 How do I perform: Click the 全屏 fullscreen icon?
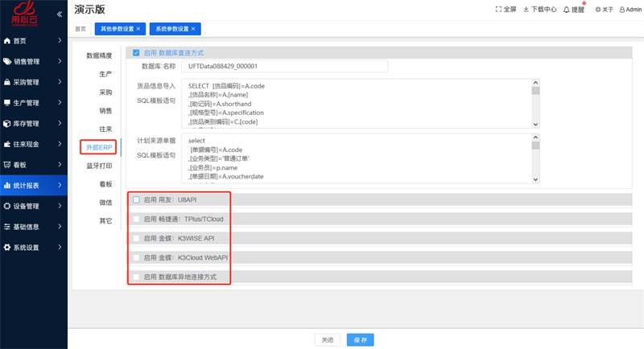tap(498, 9)
